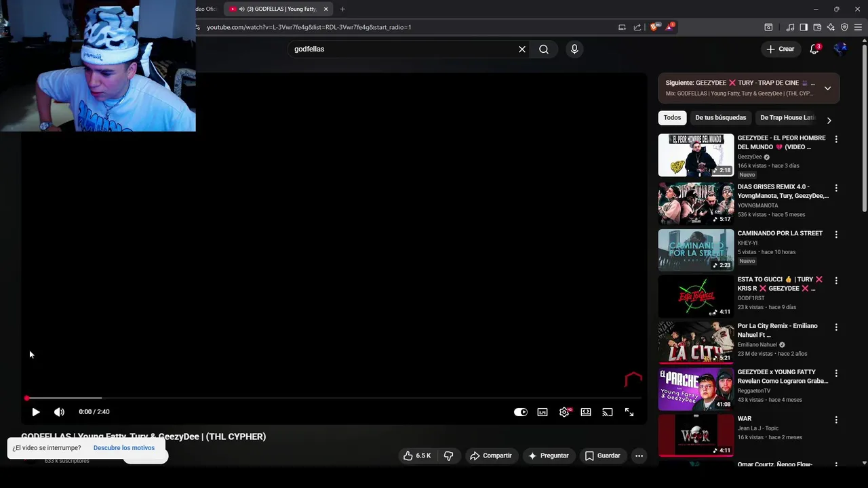
Task: Open the Crear upload menu
Action: pos(781,49)
